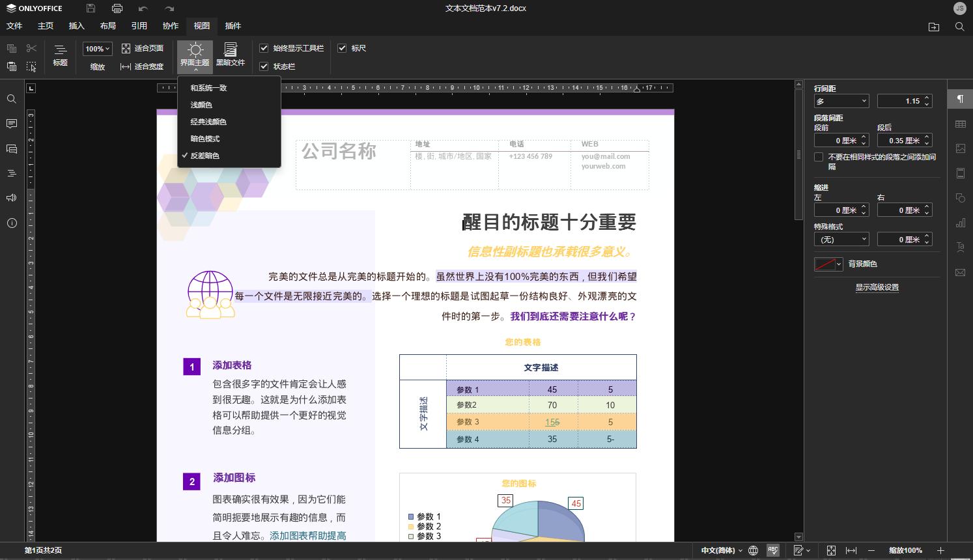Image resolution: width=973 pixels, height=560 pixels.
Task: Switch to the 插件 ribbon tab
Action: (x=233, y=26)
